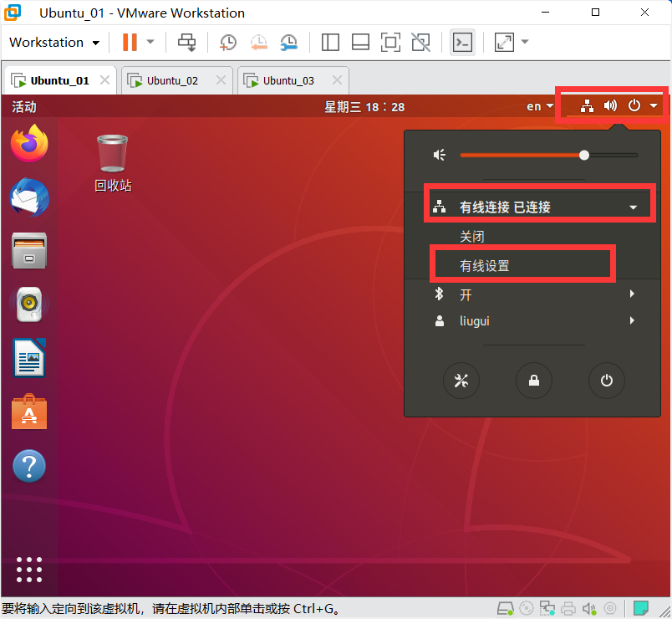The width and height of the screenshot is (672, 619).
Task: Open the Files manager from the dock
Action: tap(29, 251)
